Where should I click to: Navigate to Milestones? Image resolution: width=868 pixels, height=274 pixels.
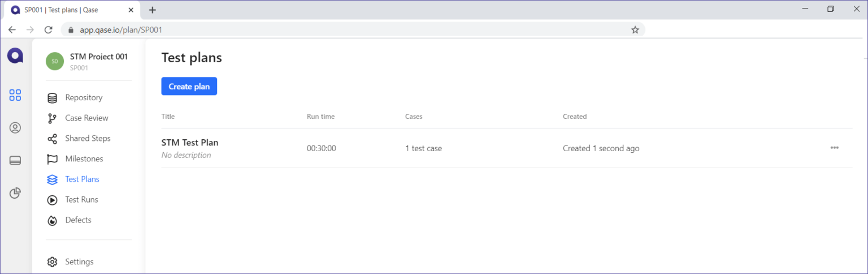pyautogui.click(x=84, y=159)
